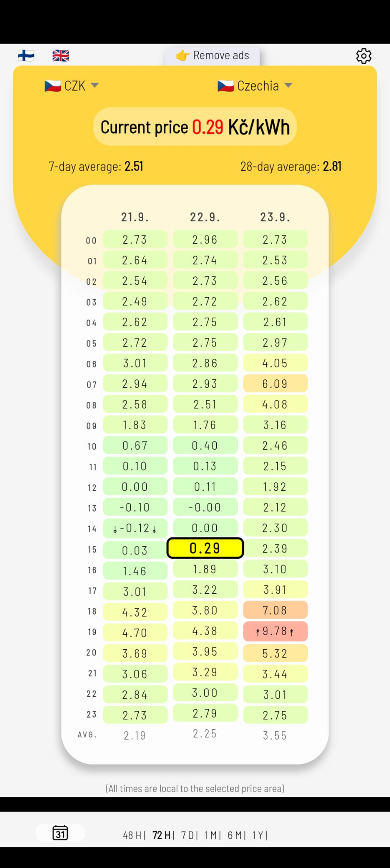This screenshot has width=390, height=868.
Task: Open the calendar date picker icon
Action: pos(60,833)
